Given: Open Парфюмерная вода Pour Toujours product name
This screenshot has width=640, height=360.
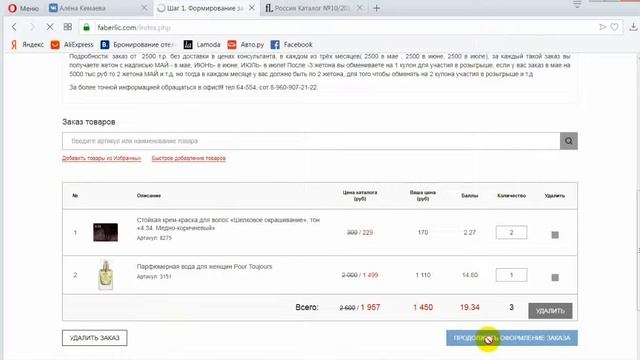Looking at the screenshot, I should click(204, 266).
